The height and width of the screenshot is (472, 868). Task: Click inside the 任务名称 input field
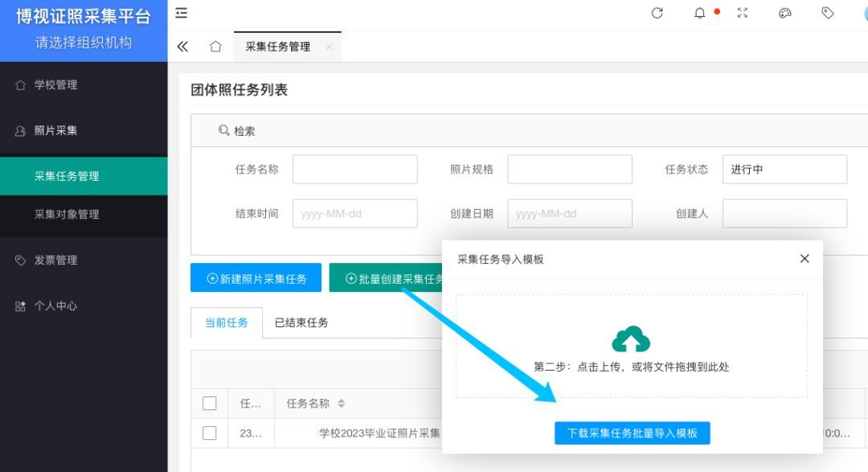[x=355, y=169]
